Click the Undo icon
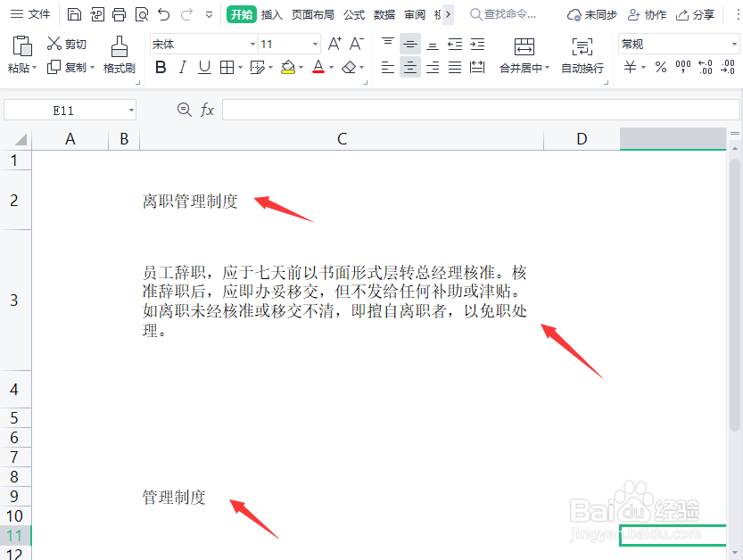This screenshot has height=560, width=743. (163, 13)
